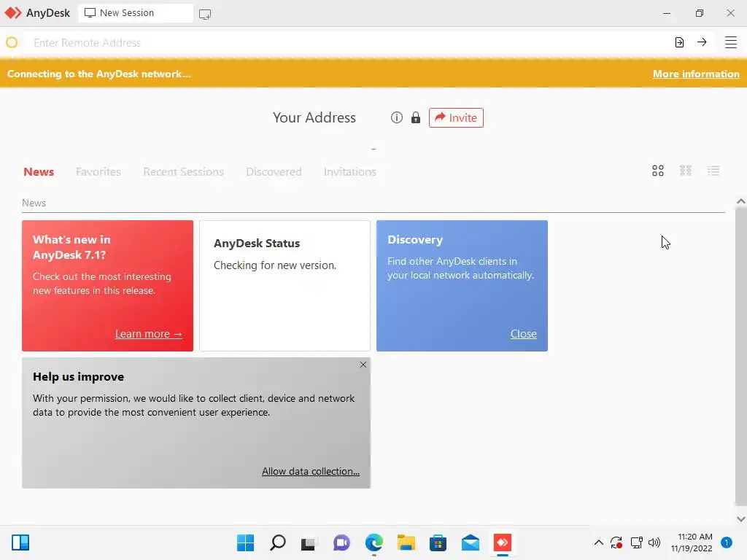The width and height of the screenshot is (747, 560).
Task: Click Learn more link in red card
Action: [x=149, y=334]
